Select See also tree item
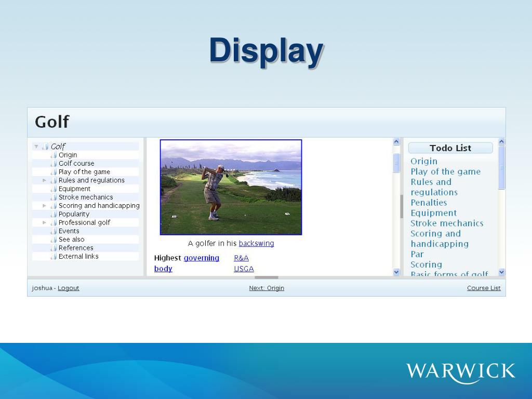This screenshot has width=532, height=399. 72,240
